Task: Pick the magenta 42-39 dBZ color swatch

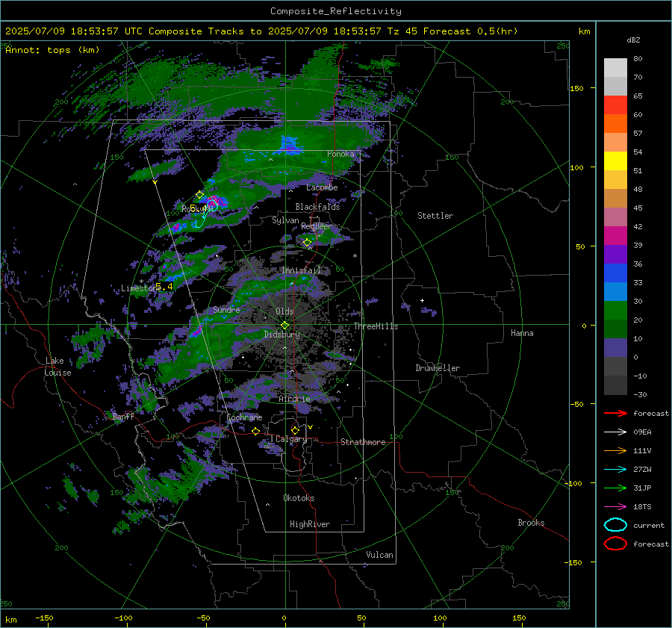Action: click(x=615, y=236)
